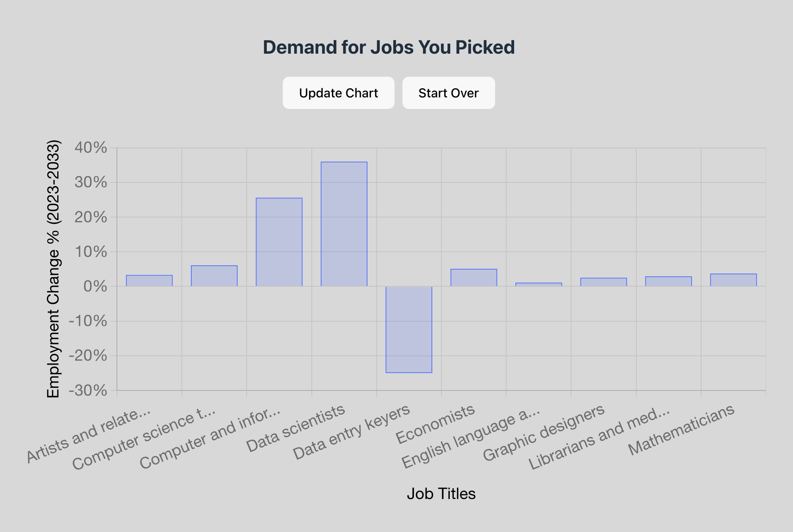Click the Artists and related bar
The height and width of the screenshot is (532, 793).
[x=149, y=280]
